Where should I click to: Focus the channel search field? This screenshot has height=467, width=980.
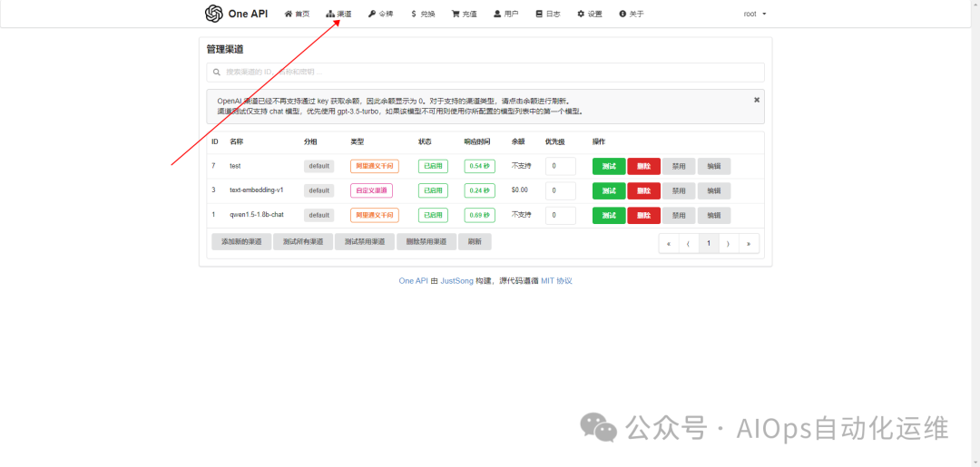[x=485, y=73]
